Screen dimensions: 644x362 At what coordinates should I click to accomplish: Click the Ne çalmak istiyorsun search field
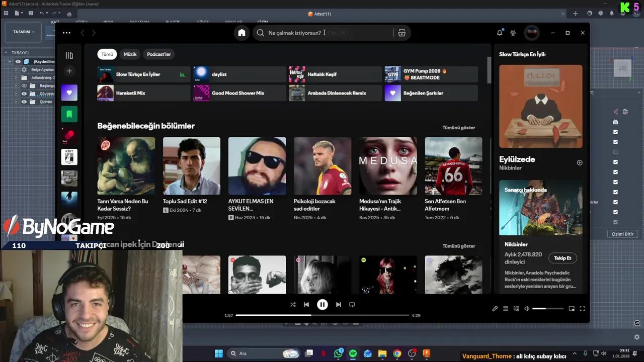pos(324,33)
